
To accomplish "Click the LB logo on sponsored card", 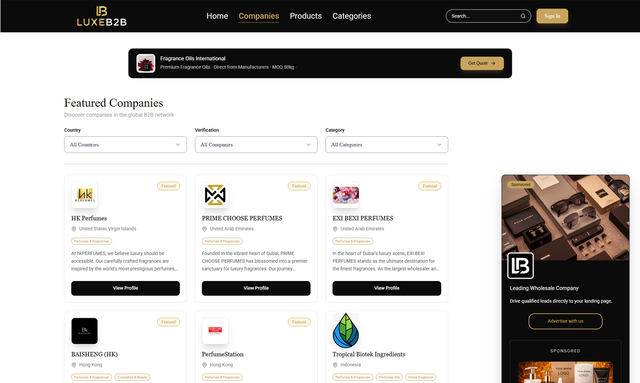I will coord(520,265).
